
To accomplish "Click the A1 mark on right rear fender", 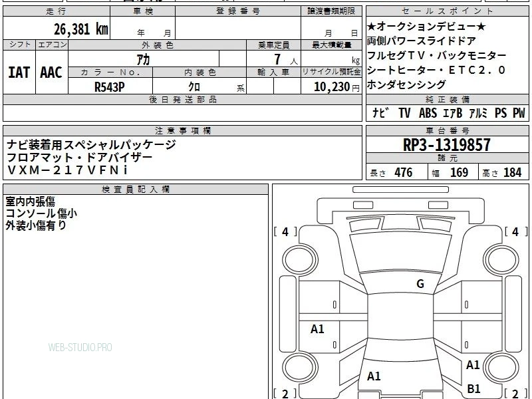I will [473, 365].
